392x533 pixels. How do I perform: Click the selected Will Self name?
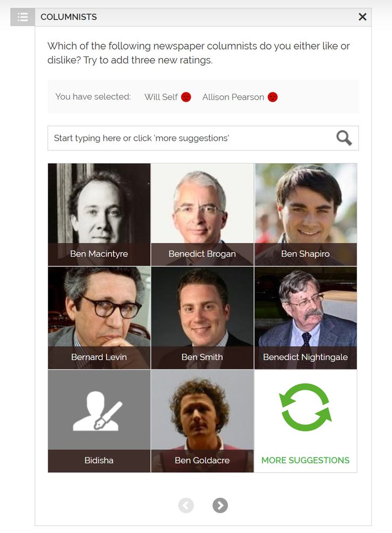click(161, 97)
